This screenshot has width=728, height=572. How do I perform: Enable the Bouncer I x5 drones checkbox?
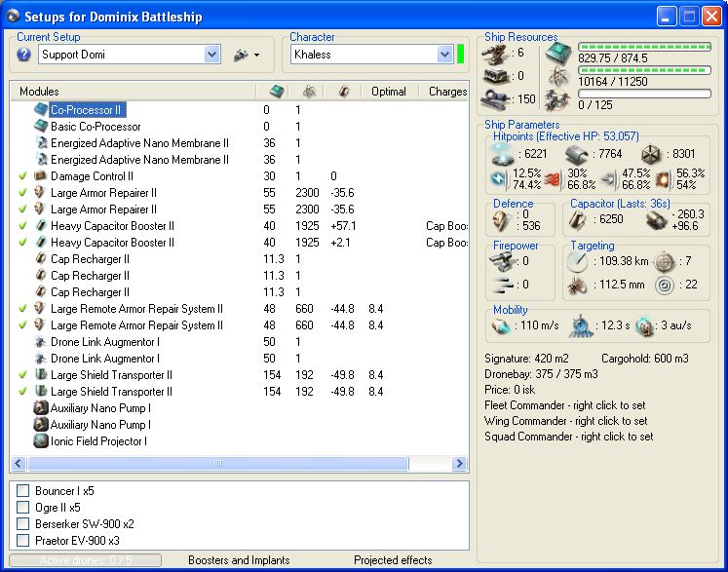click(23, 492)
